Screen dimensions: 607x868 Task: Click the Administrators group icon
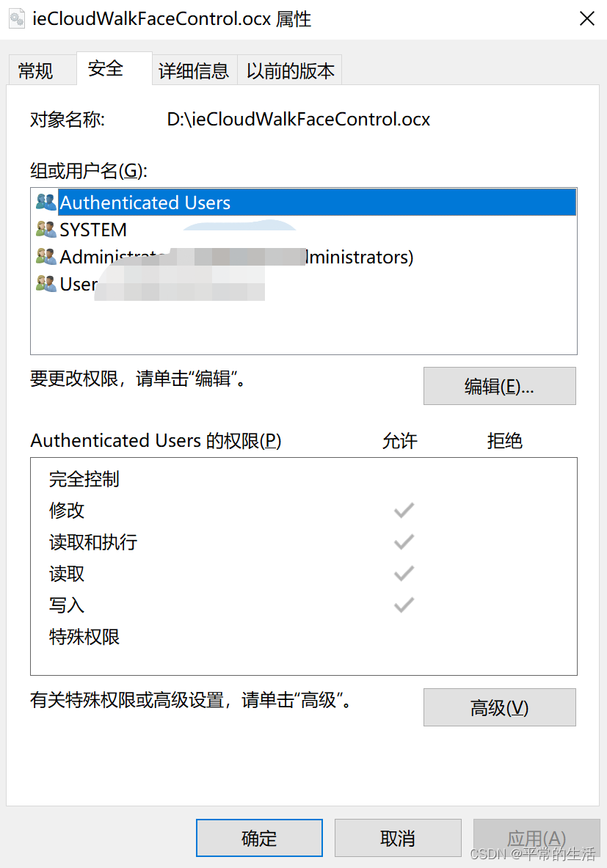coord(46,257)
